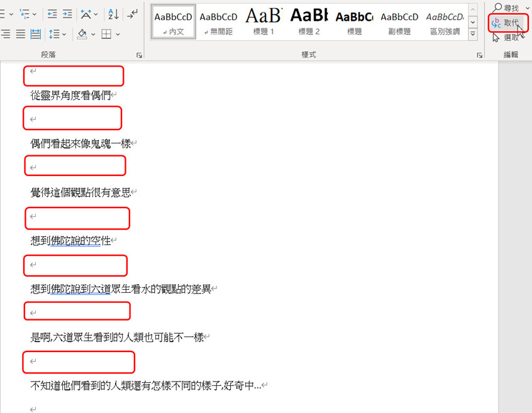Apply the 無間距 style
The image size is (532, 413).
point(218,22)
